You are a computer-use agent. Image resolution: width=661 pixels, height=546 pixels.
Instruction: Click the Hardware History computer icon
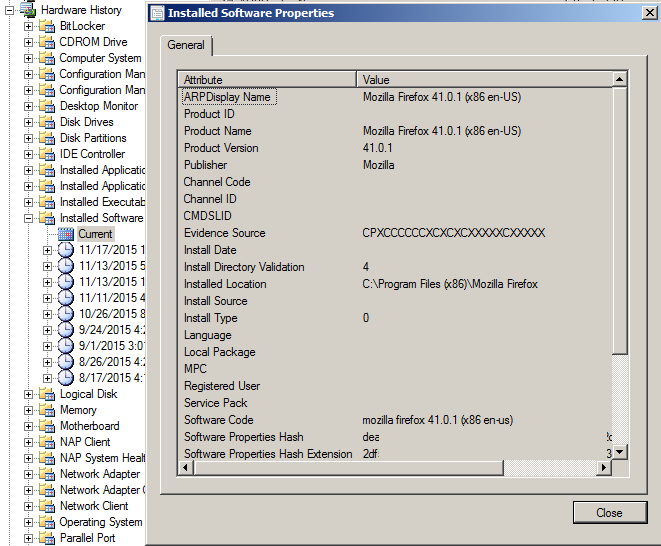tap(28, 10)
